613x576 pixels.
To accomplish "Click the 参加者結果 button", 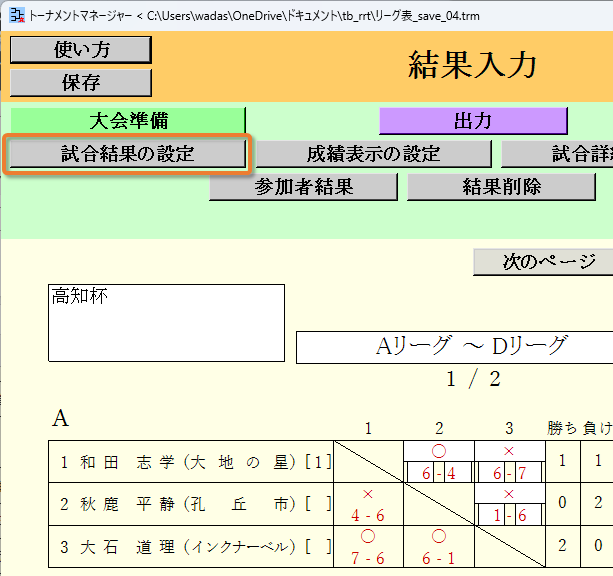I will pos(304,187).
